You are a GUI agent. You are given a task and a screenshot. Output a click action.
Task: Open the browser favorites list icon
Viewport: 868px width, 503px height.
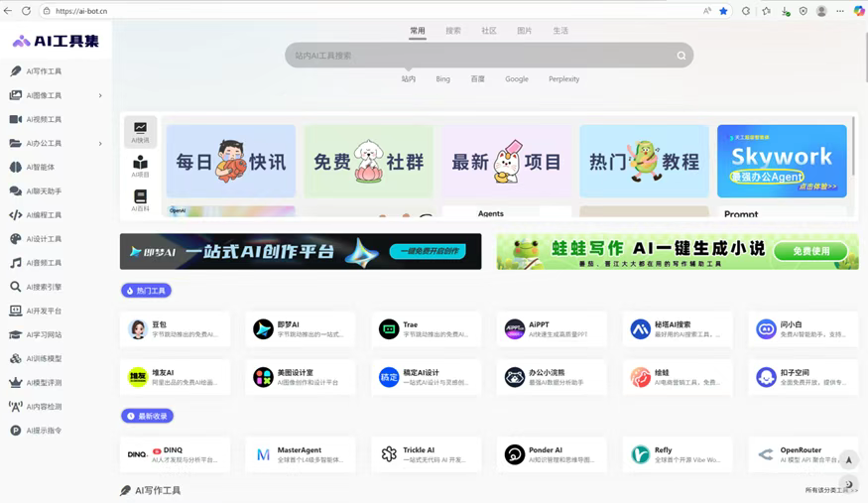point(766,11)
